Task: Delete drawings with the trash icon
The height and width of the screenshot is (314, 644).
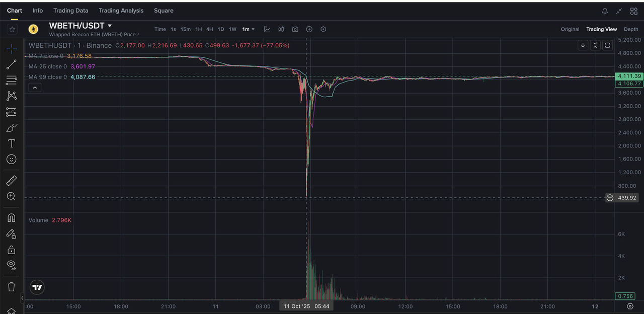Action: coord(11,287)
